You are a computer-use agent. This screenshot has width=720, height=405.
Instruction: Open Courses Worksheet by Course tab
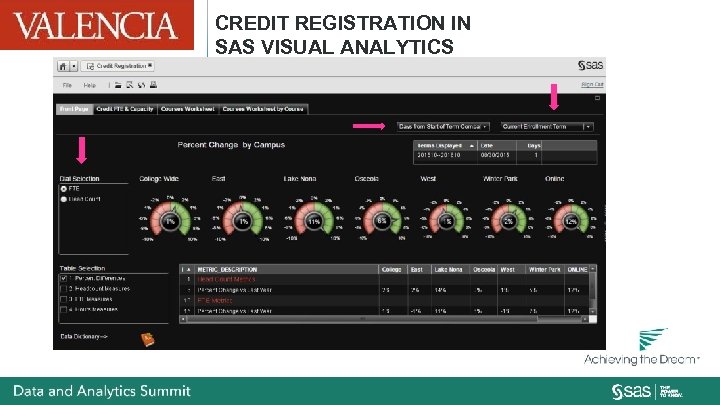pyautogui.click(x=263, y=109)
